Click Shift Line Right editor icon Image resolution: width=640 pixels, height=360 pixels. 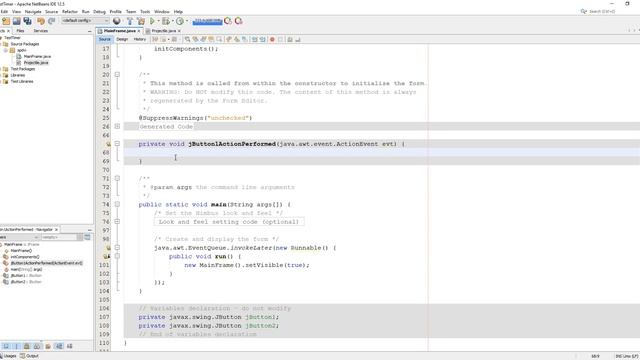[x=262, y=40]
